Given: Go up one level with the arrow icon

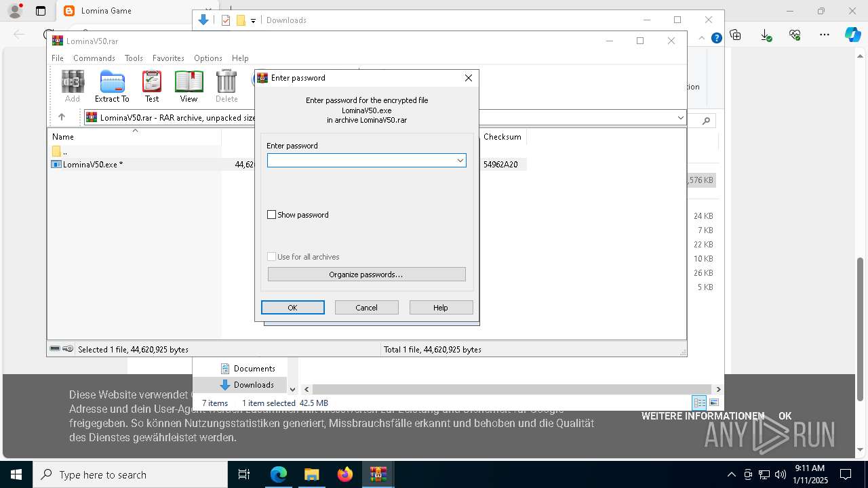Looking at the screenshot, I should click(x=62, y=117).
